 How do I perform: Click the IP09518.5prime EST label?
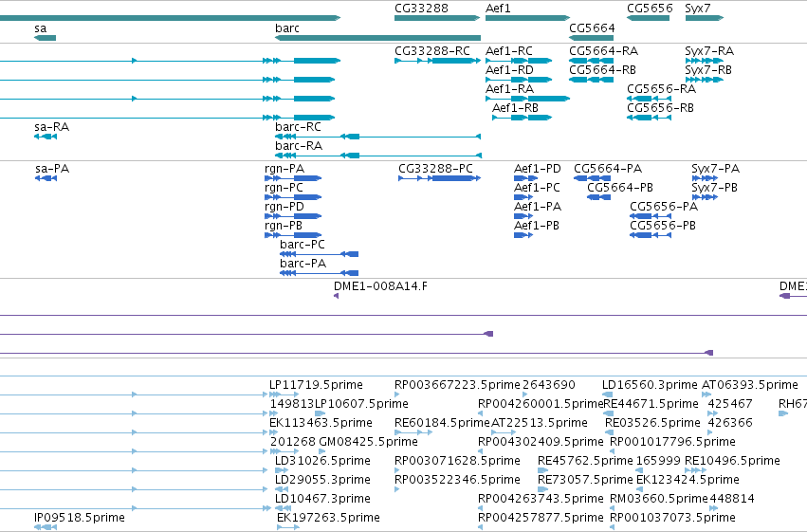(x=80, y=518)
